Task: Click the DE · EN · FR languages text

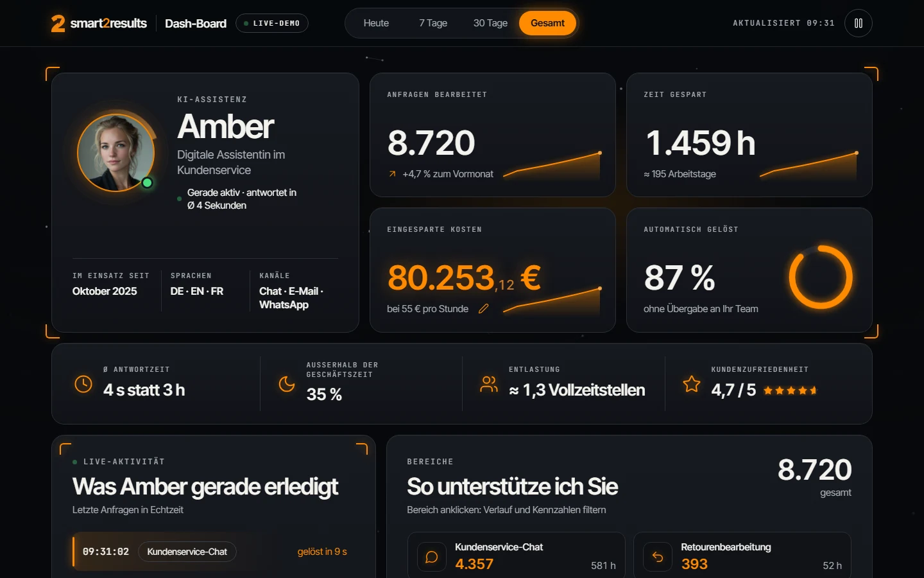Action: [197, 292]
